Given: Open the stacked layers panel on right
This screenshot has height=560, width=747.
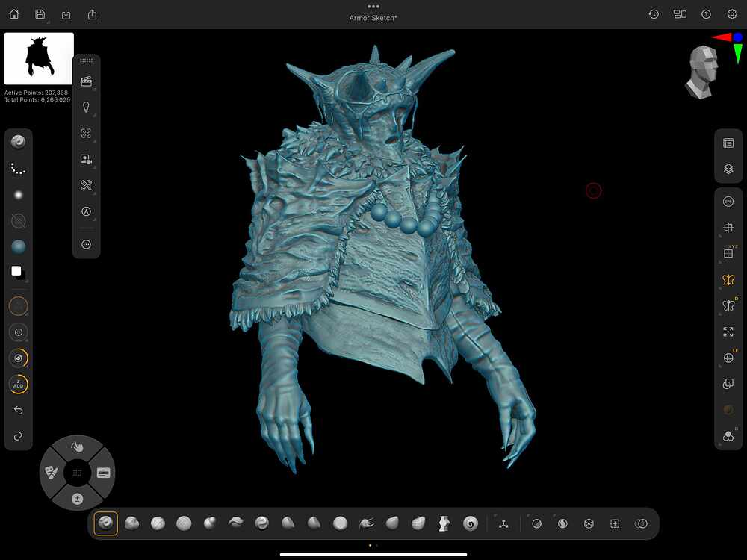Looking at the screenshot, I should click(728, 169).
